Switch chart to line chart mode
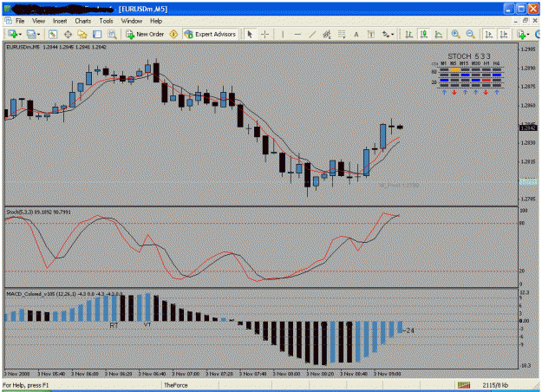The width and height of the screenshot is (542, 392). click(438, 34)
